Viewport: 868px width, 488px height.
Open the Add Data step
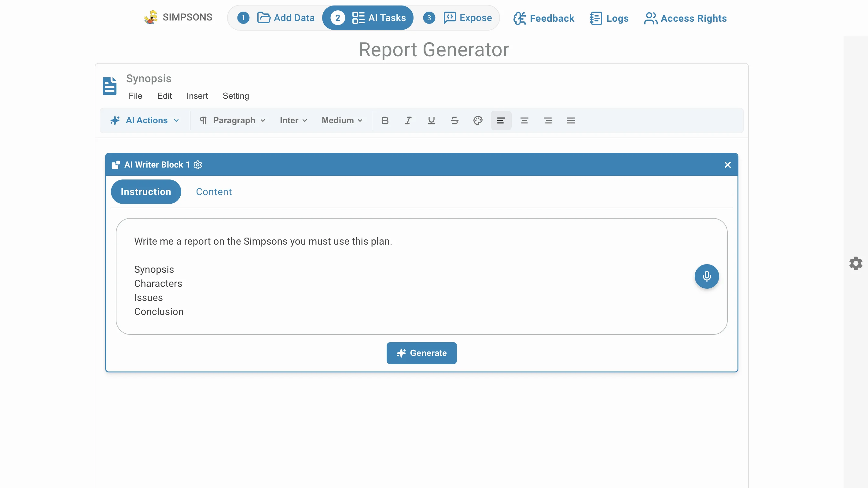276,18
